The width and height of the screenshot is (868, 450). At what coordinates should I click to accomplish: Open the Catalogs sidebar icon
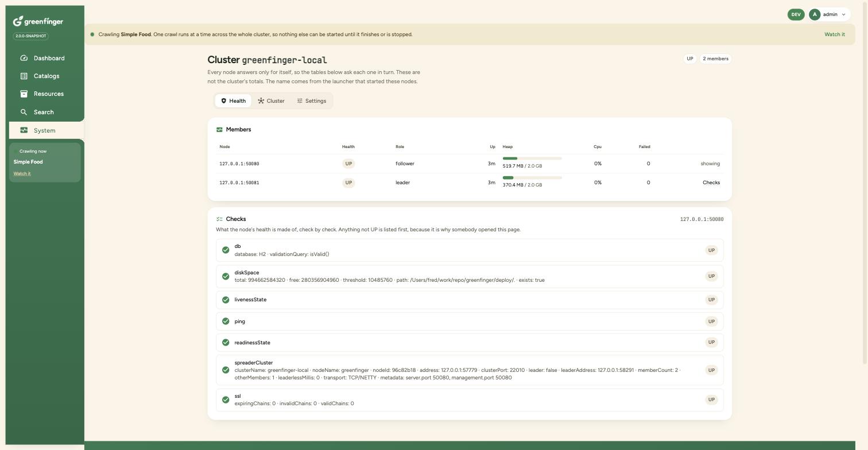point(24,76)
